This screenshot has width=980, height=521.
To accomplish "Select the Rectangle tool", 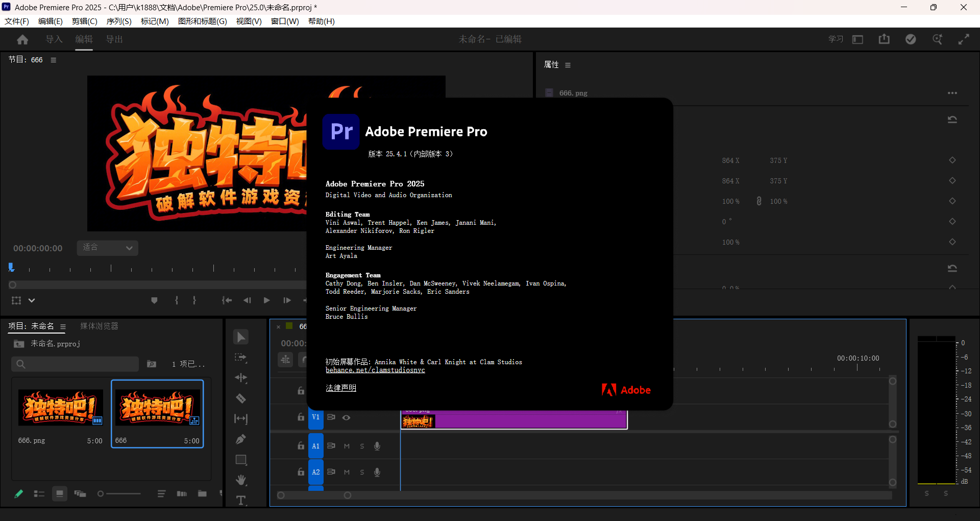I will pos(241,460).
